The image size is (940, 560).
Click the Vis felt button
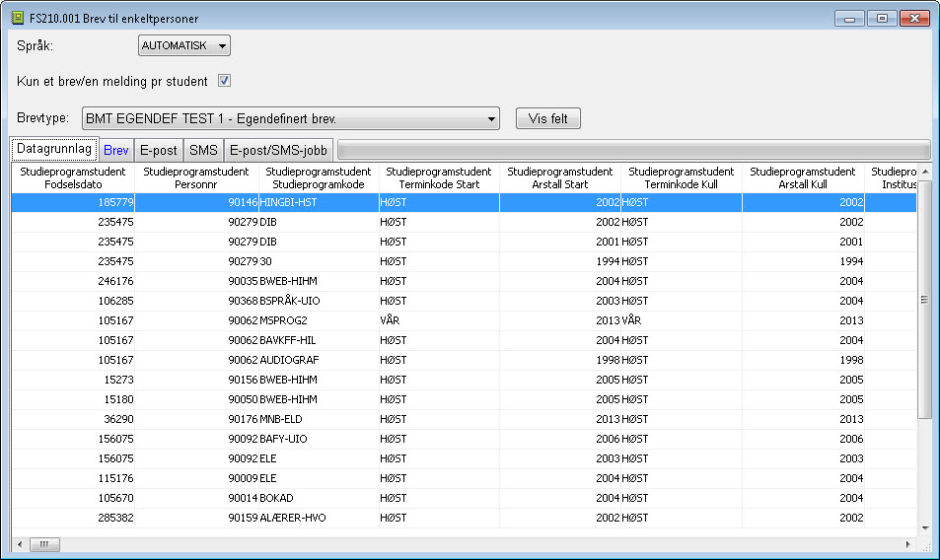(x=548, y=118)
